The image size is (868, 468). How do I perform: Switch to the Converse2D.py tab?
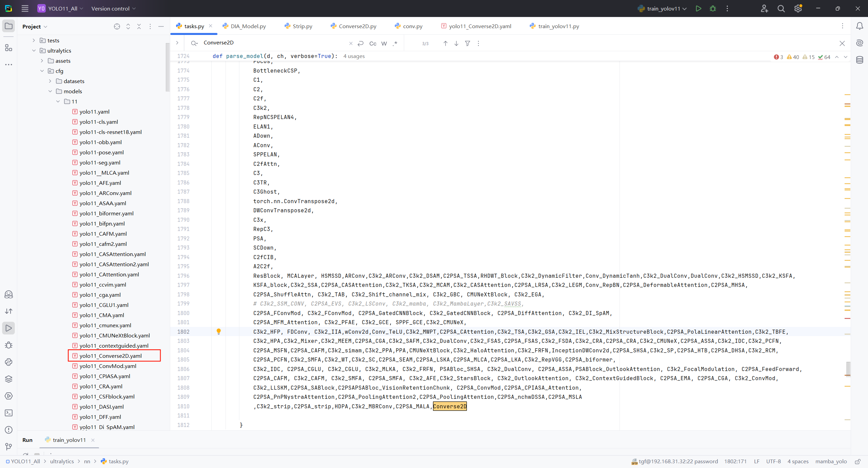[x=357, y=26]
